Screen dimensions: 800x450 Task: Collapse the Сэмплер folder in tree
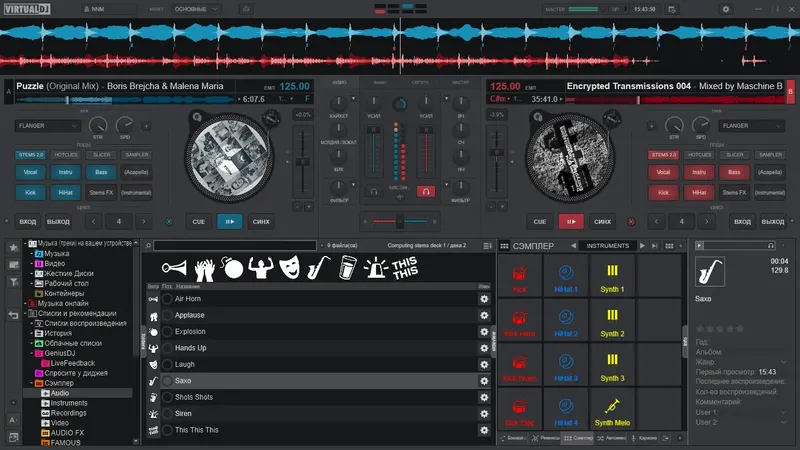[32, 383]
